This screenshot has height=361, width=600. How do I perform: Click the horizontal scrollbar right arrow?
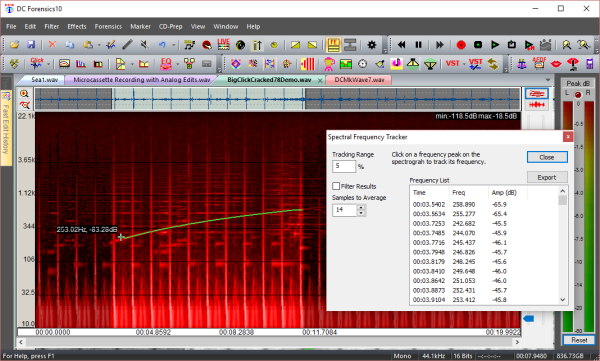click(517, 342)
